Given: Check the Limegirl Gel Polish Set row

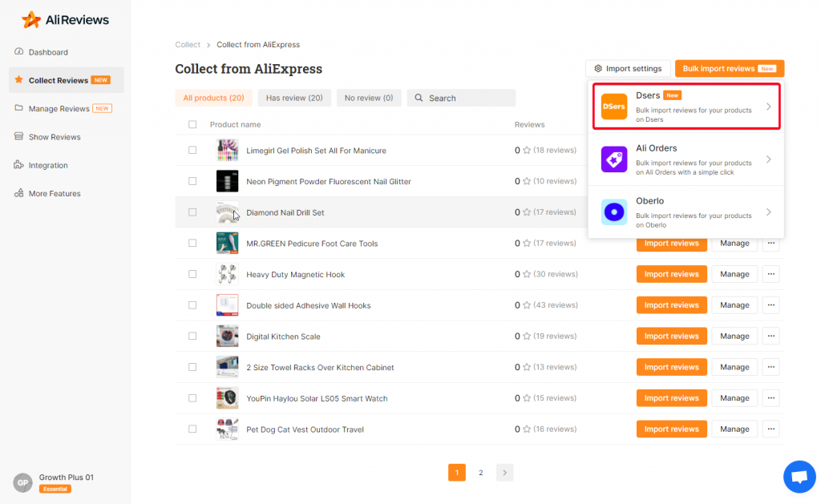Looking at the screenshot, I should coord(192,150).
